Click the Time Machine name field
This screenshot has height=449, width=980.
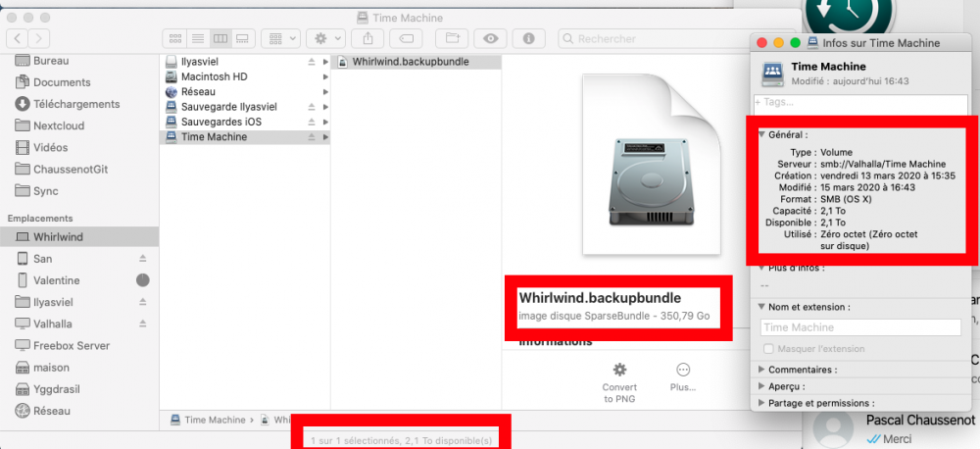tap(860, 327)
